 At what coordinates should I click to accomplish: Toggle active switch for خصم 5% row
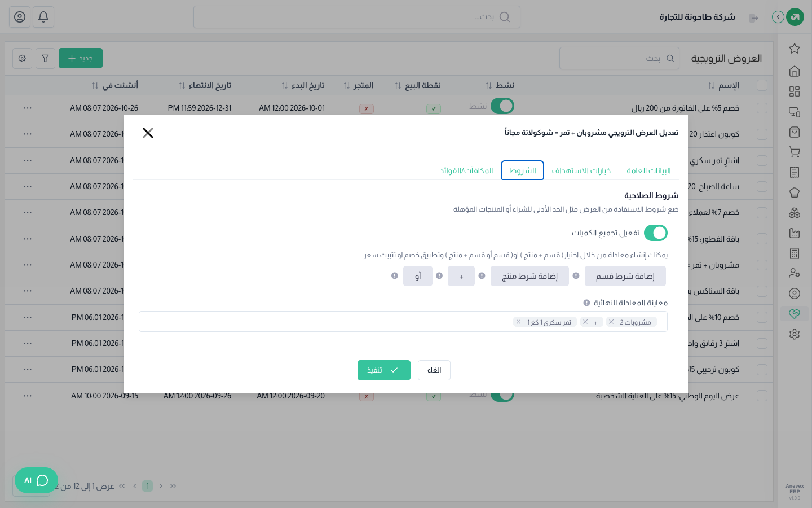click(502, 106)
